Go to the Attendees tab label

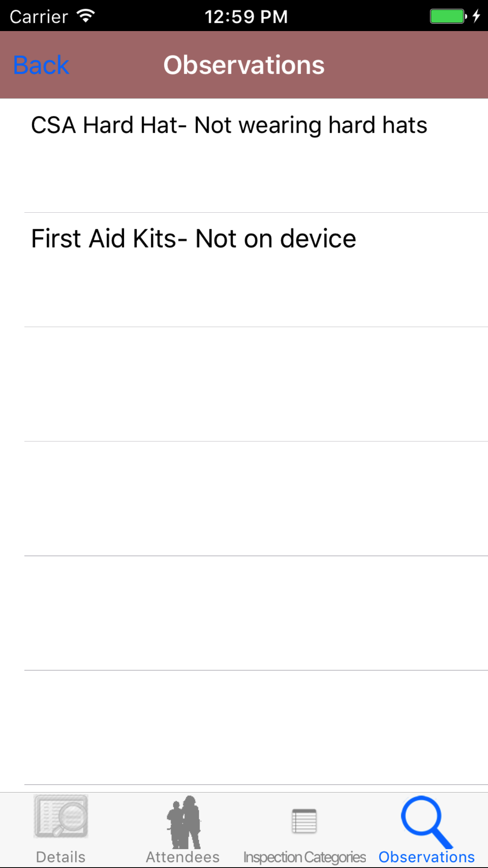click(x=183, y=857)
